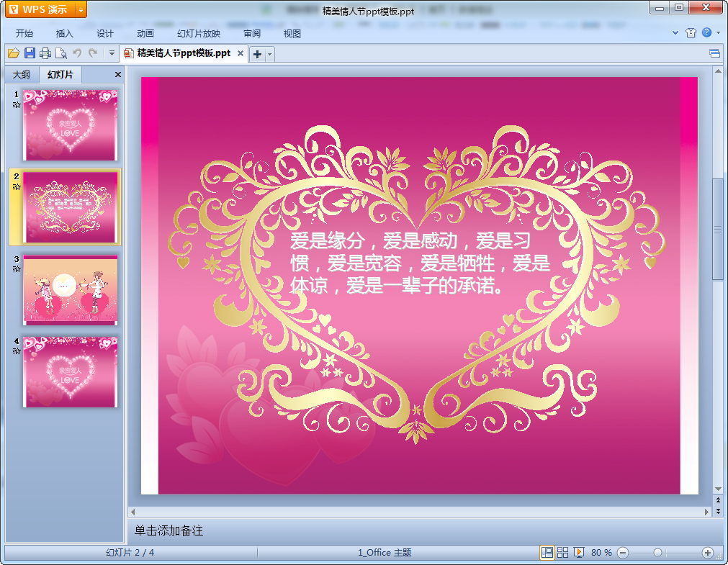Select slide 1 thumbnail
This screenshot has width=728, height=565.
[70, 125]
